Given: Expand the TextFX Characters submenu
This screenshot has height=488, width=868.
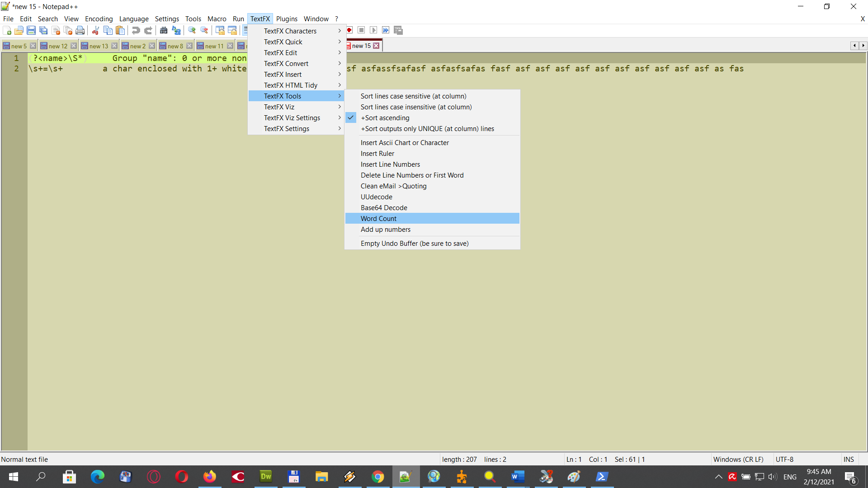Looking at the screenshot, I should click(297, 31).
